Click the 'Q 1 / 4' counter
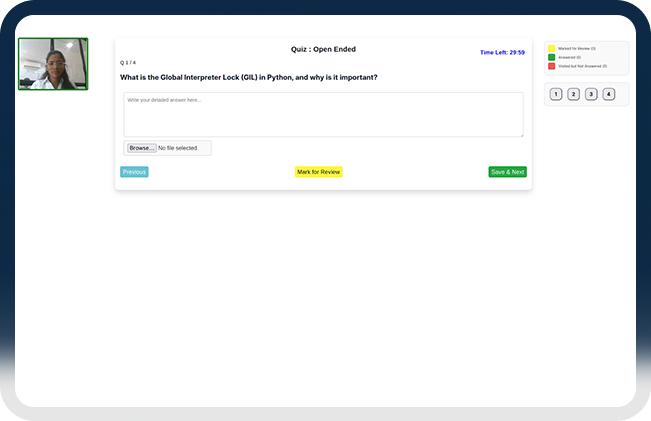The image size is (651, 421). click(x=128, y=63)
